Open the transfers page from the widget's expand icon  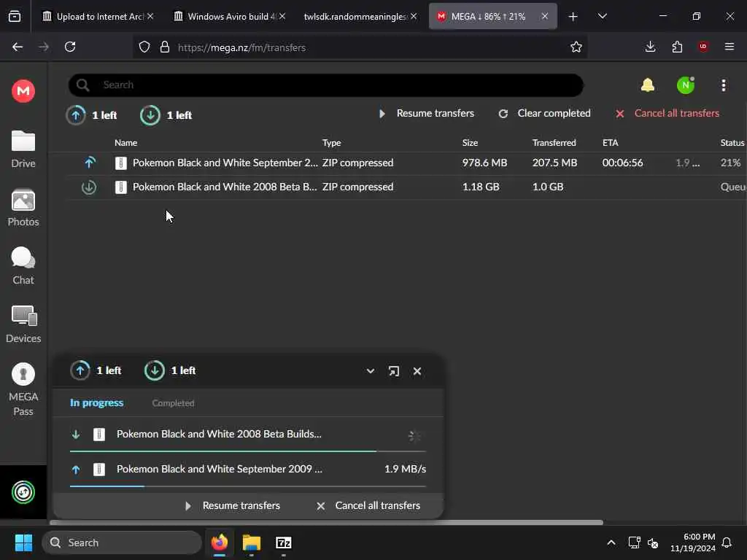click(x=393, y=371)
